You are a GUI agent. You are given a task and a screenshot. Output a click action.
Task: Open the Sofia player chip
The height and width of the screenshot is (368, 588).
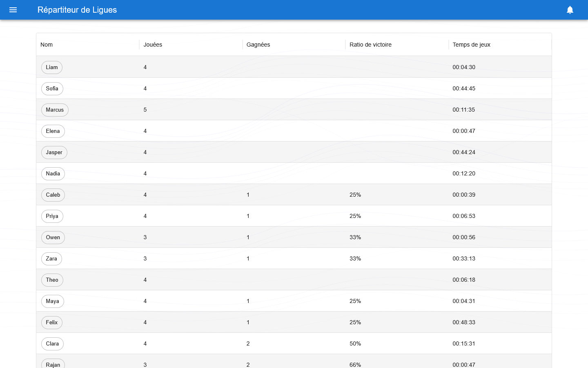click(52, 89)
